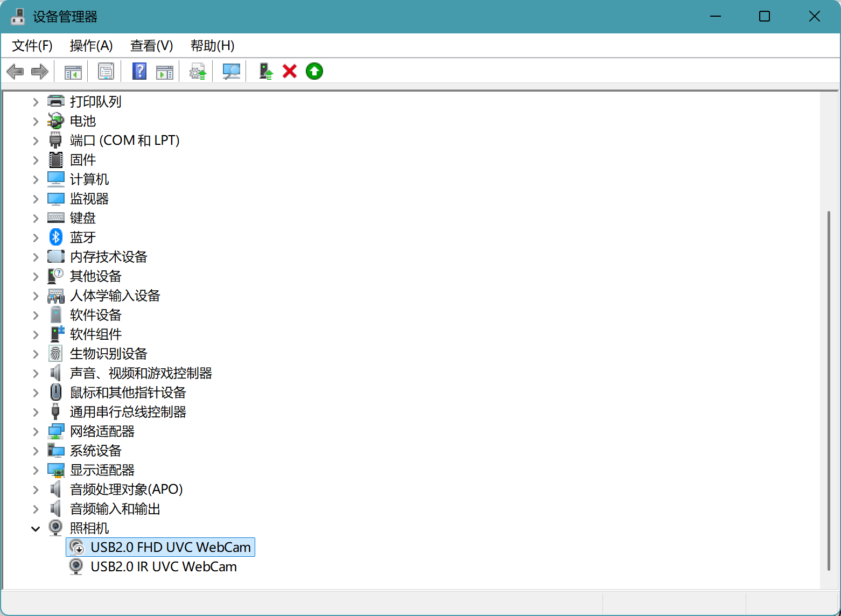The image size is (841, 616).
Task: Click the unknown device icon beside 其他设备
Action: (56, 276)
